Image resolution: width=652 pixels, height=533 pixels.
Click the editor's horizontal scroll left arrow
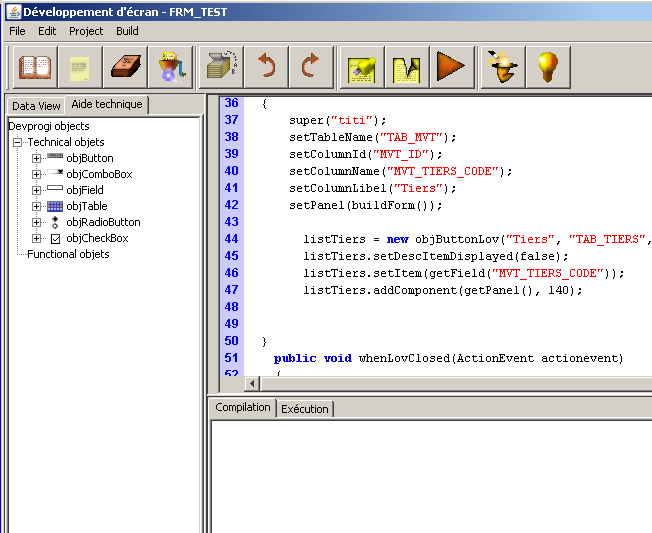252,384
